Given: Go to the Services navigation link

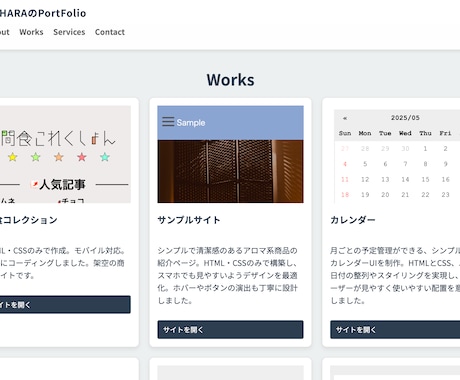Looking at the screenshot, I should [69, 32].
